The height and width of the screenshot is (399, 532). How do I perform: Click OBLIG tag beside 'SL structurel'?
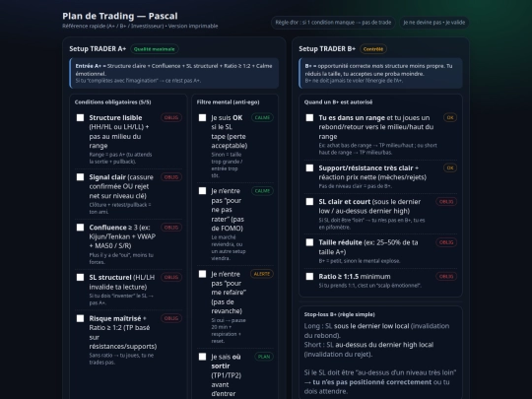pyautogui.click(x=171, y=277)
